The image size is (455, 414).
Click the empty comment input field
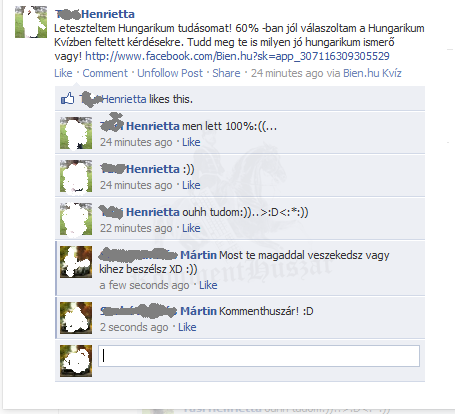coord(259,356)
